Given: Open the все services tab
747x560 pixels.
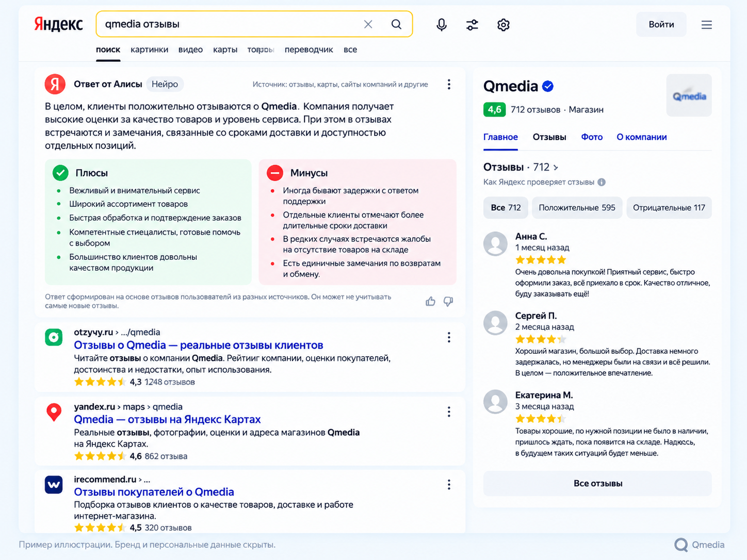Looking at the screenshot, I should tap(350, 50).
